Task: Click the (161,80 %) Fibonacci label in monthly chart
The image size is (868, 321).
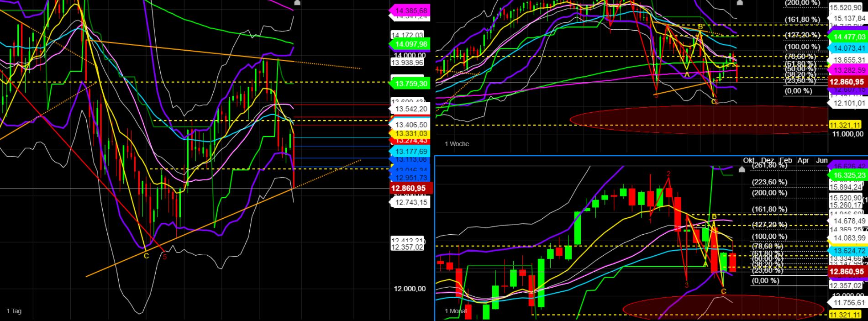Action: tap(770, 209)
